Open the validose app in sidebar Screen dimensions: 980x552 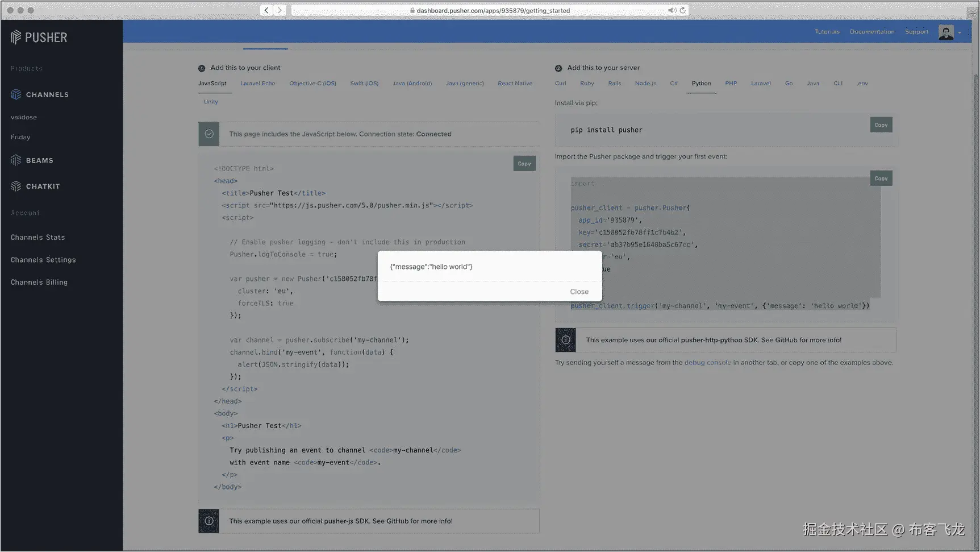coord(24,117)
